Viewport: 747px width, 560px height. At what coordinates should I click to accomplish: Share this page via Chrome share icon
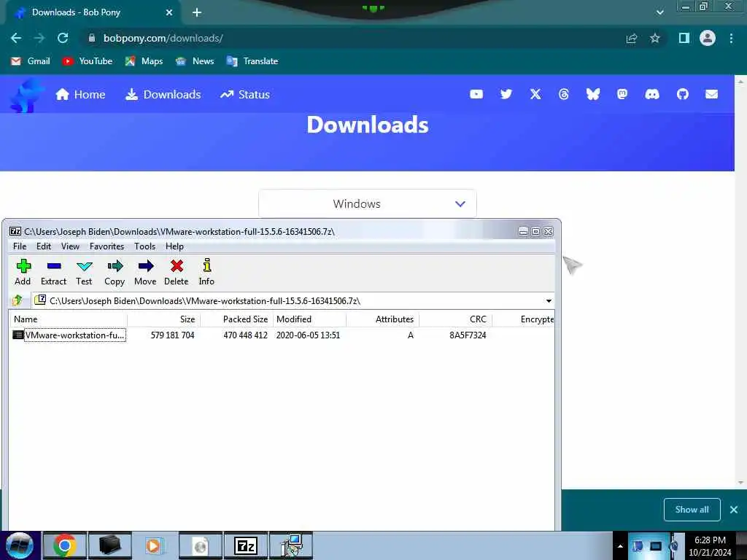point(632,38)
